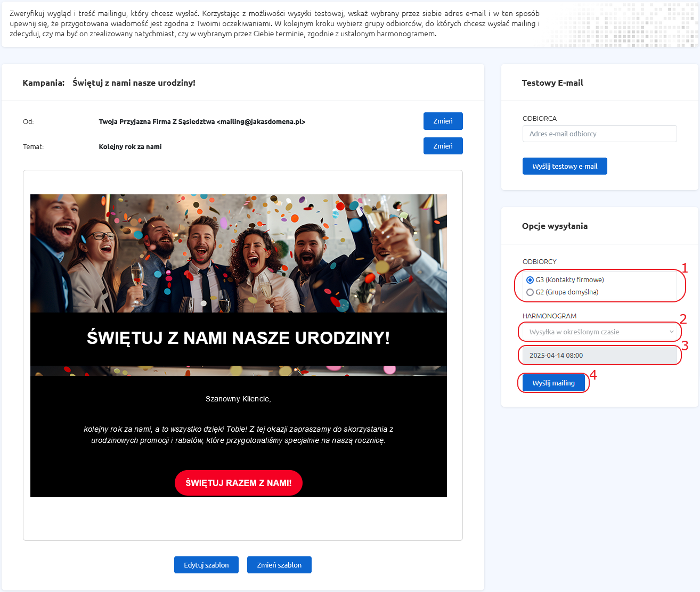Click Edytuj szablon button
The width and height of the screenshot is (700, 592).
tap(206, 565)
